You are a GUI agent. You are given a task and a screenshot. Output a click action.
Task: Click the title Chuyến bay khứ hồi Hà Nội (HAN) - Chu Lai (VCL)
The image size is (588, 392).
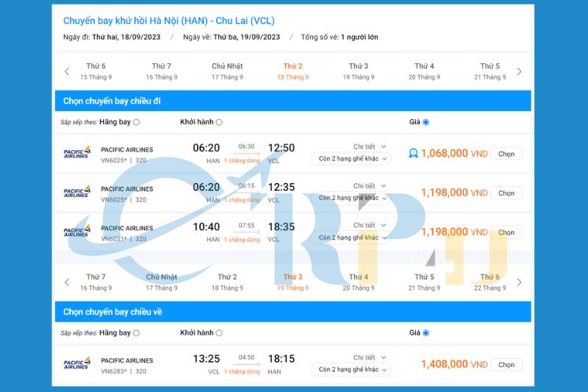[169, 21]
